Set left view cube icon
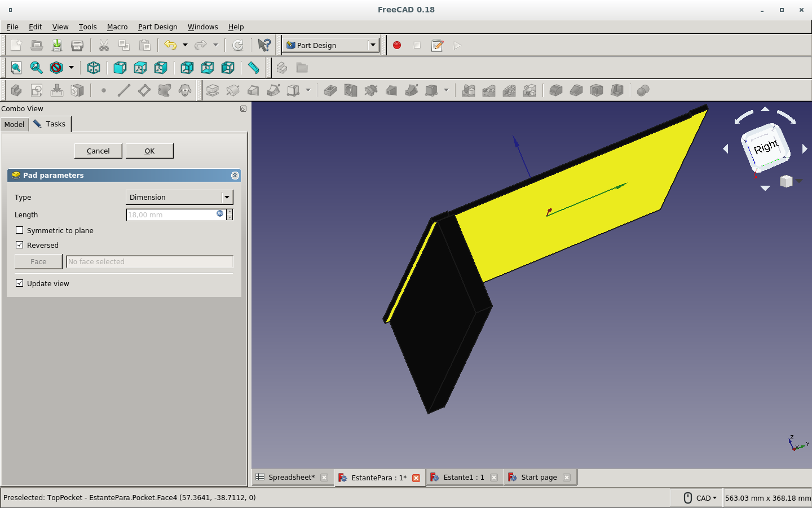The image size is (812, 508). [x=227, y=68]
